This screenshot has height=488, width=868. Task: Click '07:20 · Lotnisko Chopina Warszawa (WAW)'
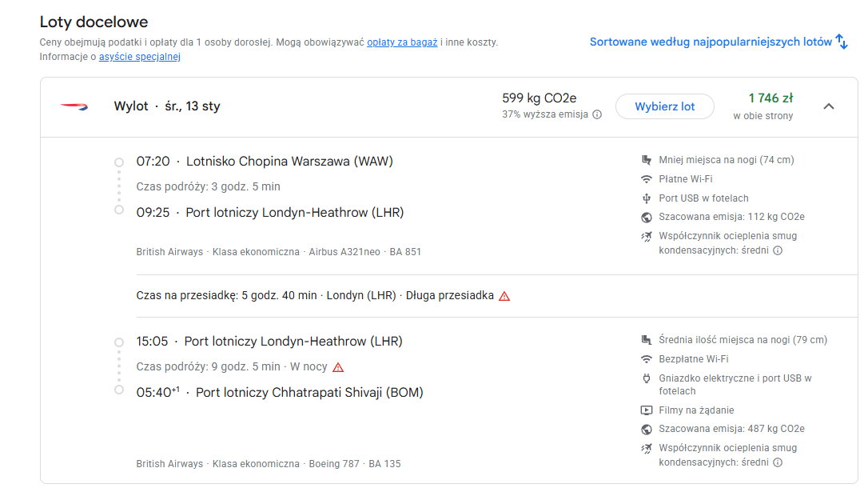(265, 161)
